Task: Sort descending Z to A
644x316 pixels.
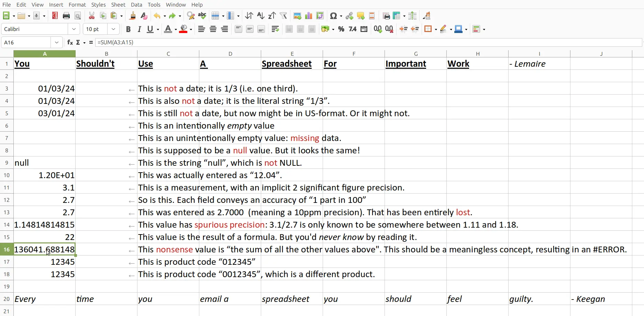Action: click(272, 16)
